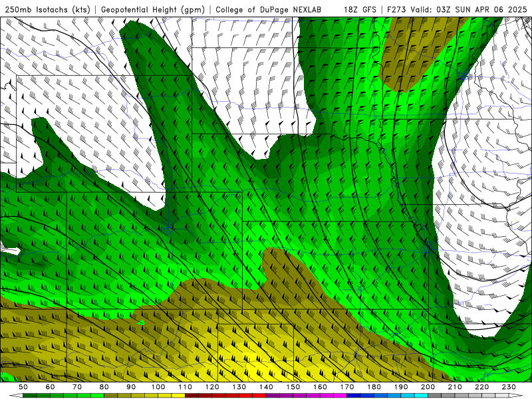Click the dark purple swatch starting at 140

(273, 396)
